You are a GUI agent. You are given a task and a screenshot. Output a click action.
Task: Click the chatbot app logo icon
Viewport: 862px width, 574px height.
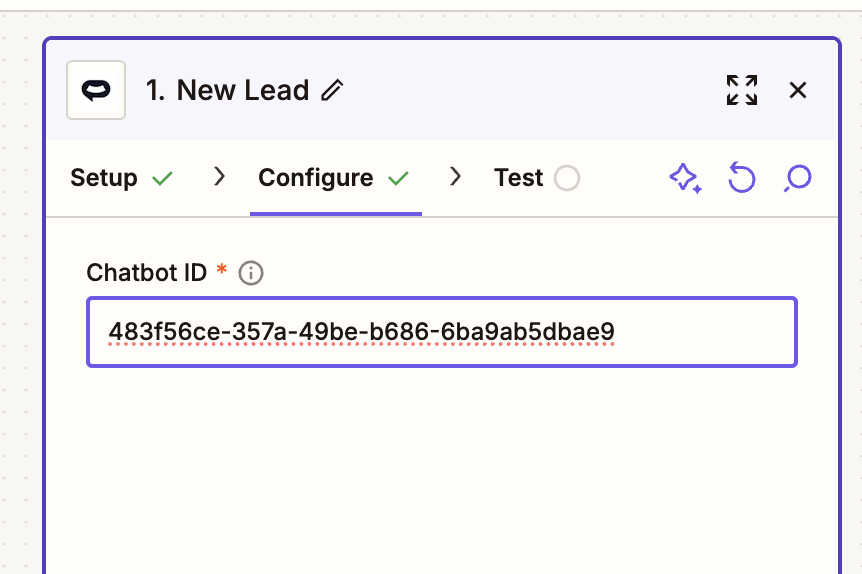click(96, 90)
